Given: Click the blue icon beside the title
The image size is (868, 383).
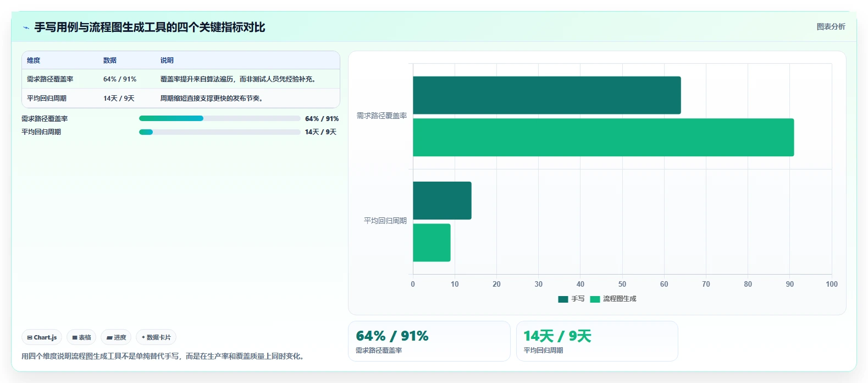Looking at the screenshot, I should coord(26,28).
